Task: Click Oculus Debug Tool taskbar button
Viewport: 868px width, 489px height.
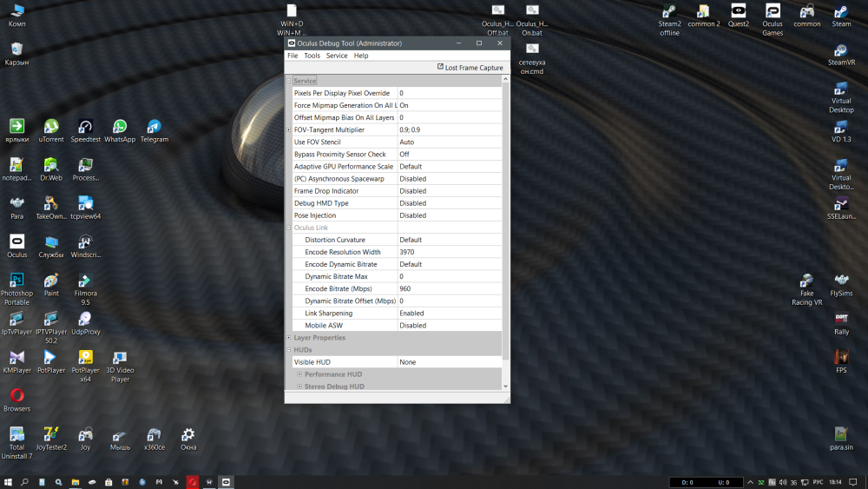Action: pyautogui.click(x=226, y=482)
